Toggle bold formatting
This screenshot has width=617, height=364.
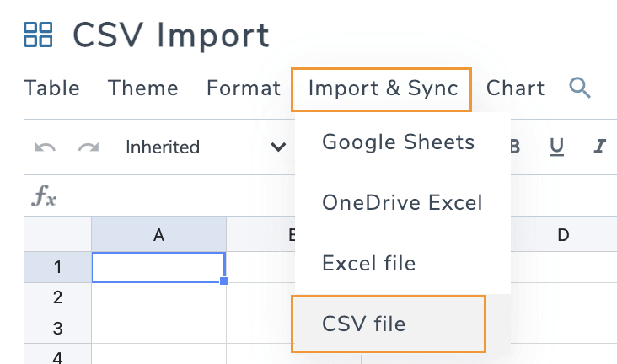point(514,147)
